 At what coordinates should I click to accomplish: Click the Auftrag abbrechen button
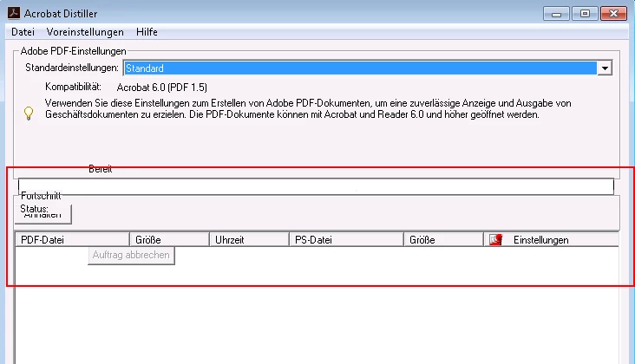pyautogui.click(x=131, y=255)
